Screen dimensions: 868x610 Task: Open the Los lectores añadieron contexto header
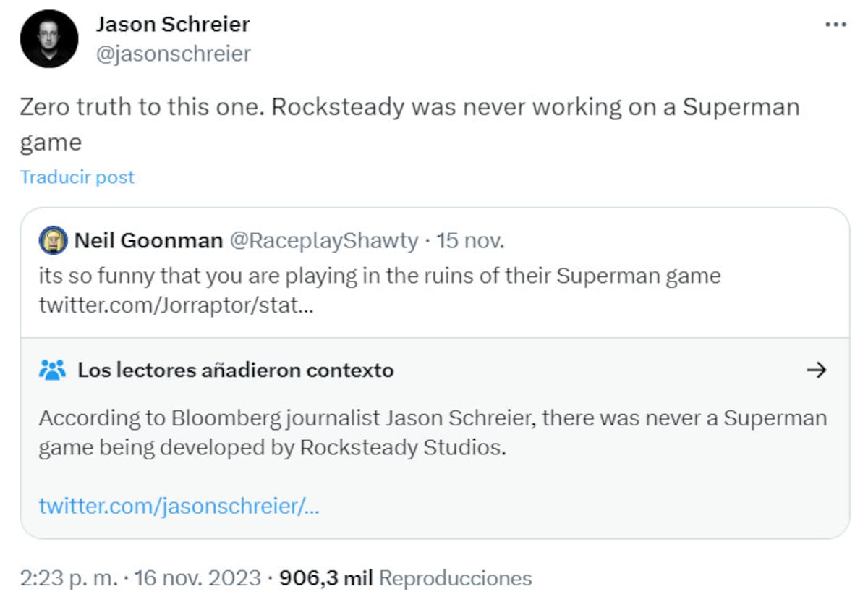tap(236, 370)
